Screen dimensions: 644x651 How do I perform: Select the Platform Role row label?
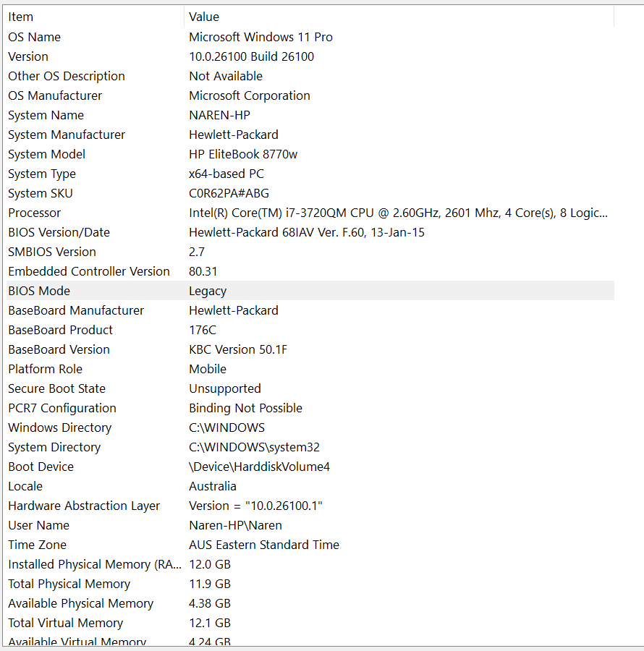coord(46,369)
